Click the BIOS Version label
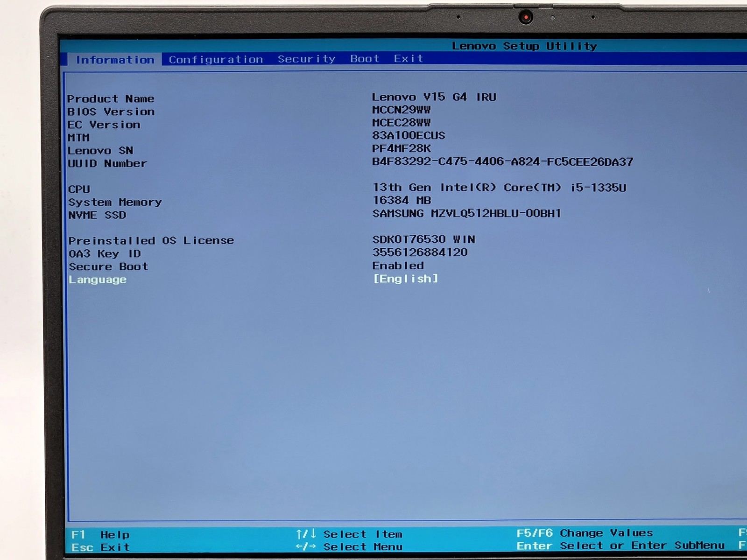Image resolution: width=747 pixels, height=560 pixels. click(x=111, y=112)
